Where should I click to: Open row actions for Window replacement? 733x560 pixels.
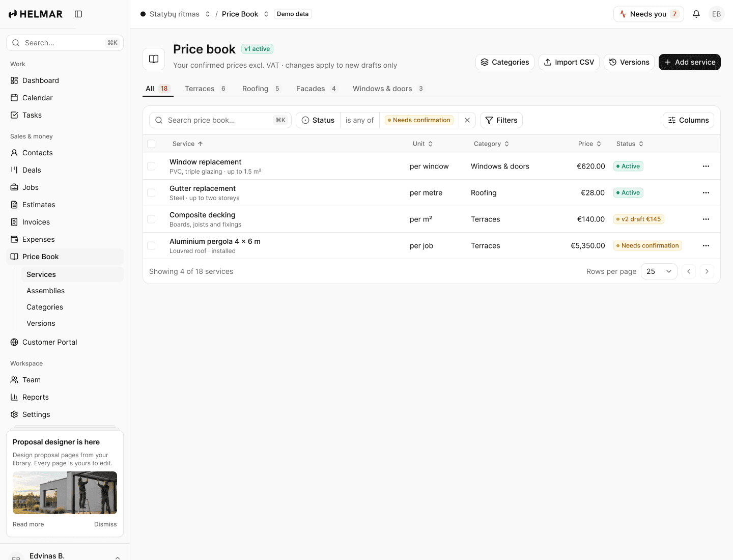pyautogui.click(x=706, y=166)
